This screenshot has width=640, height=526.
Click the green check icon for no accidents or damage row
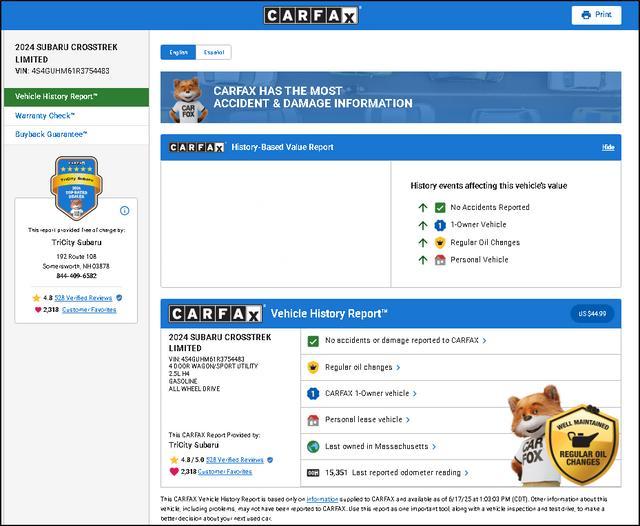[313, 341]
